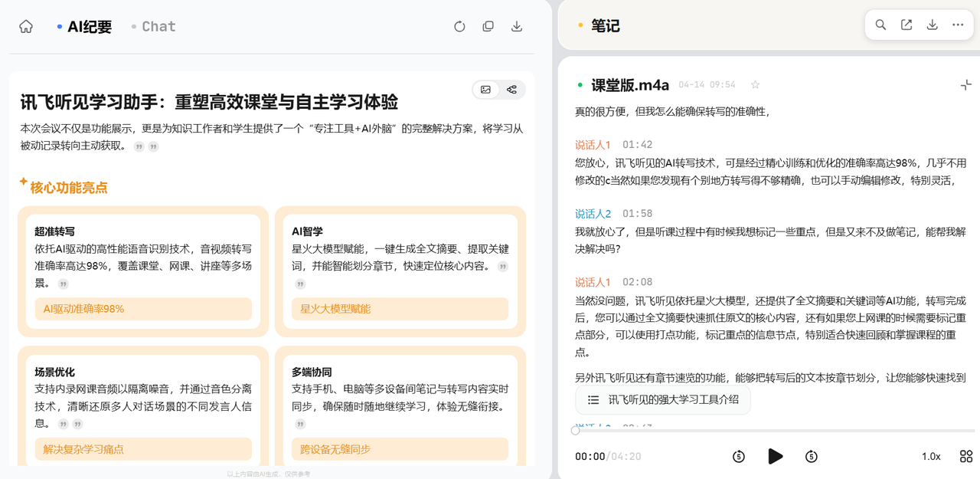Click the AI智学 card title
The image size is (980, 479).
tap(307, 231)
